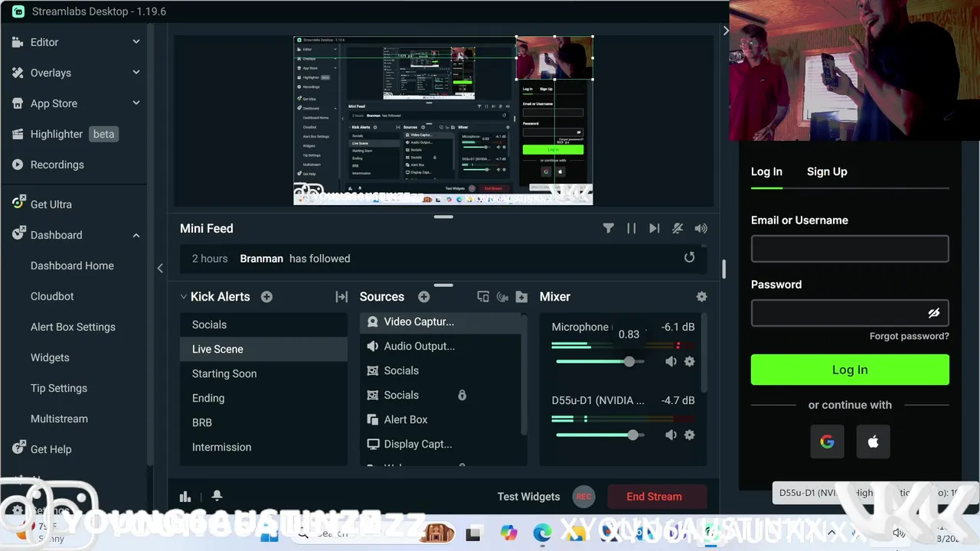Collapse the Dashboard menu chevron
The height and width of the screenshot is (551, 980).
tap(136, 235)
